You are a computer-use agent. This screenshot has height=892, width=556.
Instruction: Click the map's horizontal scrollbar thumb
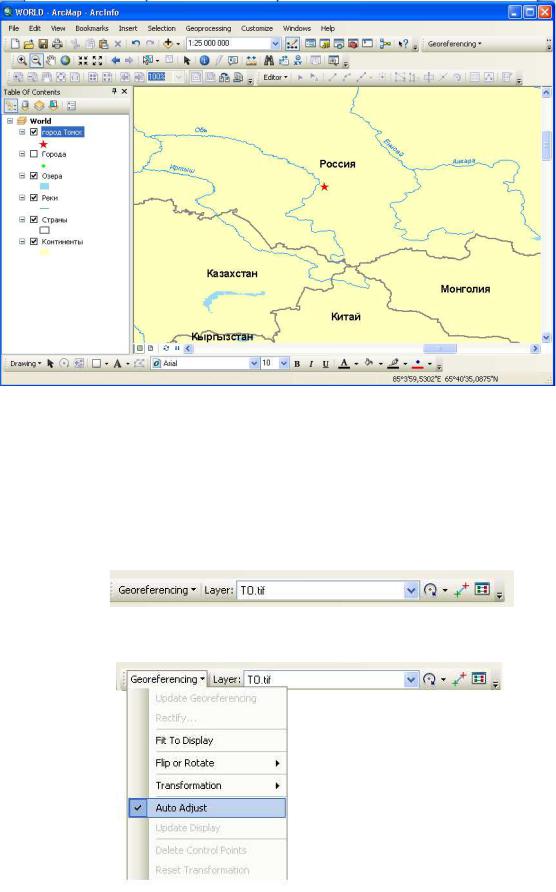pyautogui.click(x=440, y=348)
